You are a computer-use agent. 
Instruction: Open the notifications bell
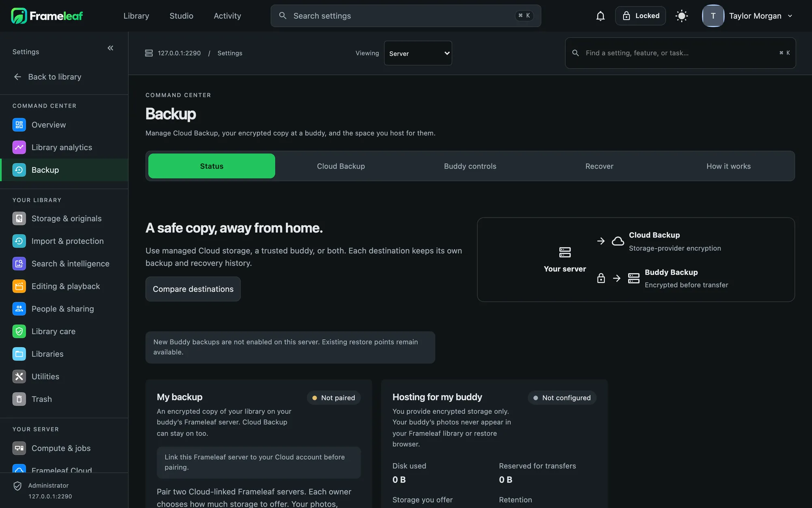pyautogui.click(x=600, y=16)
